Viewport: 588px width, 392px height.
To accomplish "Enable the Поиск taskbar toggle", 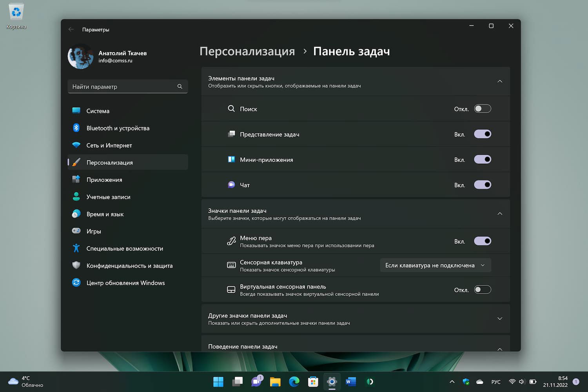I will 482,109.
